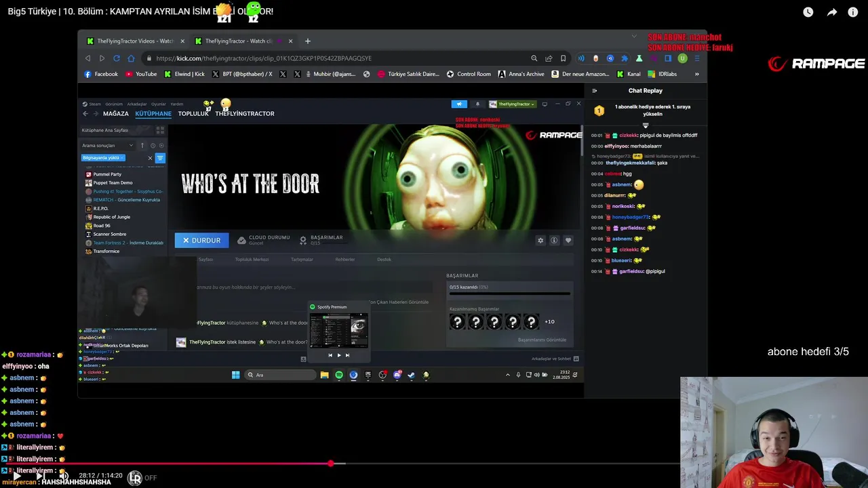The width and height of the screenshot is (868, 488).
Task: Switch to the MAĞAZA tab in Steam
Action: (x=116, y=114)
